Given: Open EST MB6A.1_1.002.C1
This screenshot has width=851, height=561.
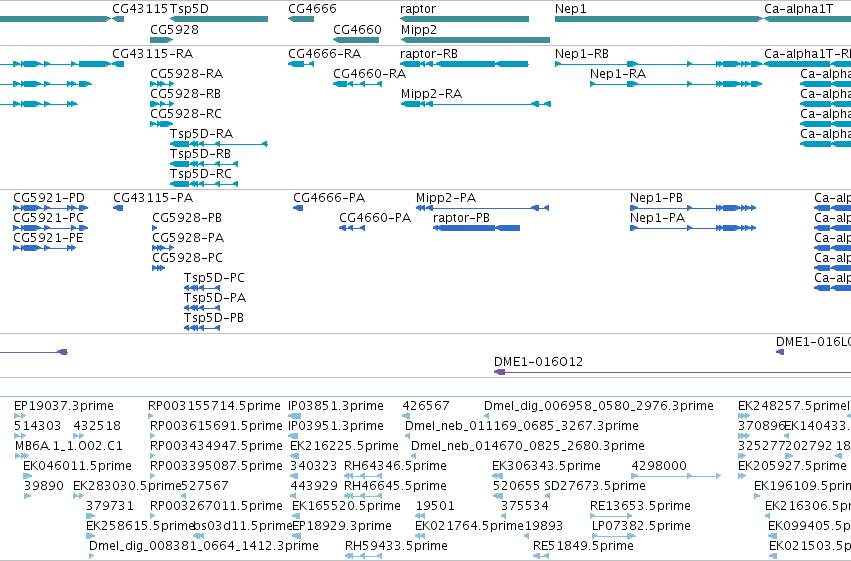Looking at the screenshot, I should 68,447.
